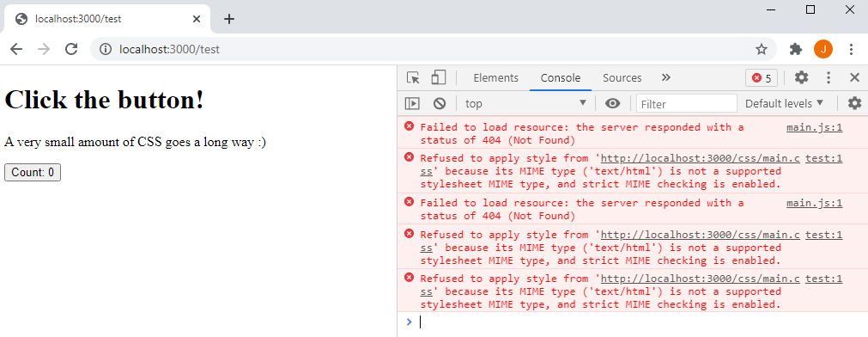View site information icon in address bar
The height and width of the screenshot is (337, 868).
coord(106,49)
